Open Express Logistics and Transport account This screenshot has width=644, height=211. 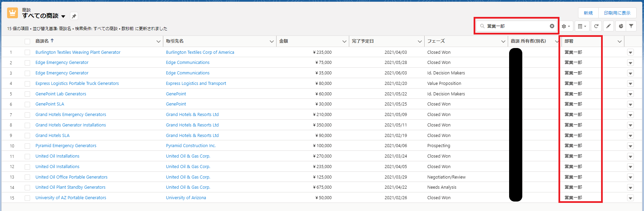point(196,83)
